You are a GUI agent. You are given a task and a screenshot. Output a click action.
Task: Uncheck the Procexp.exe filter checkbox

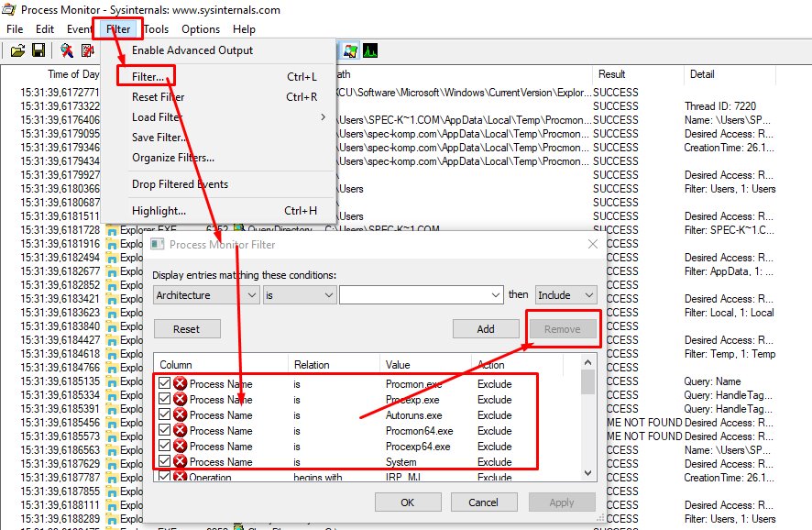point(164,400)
